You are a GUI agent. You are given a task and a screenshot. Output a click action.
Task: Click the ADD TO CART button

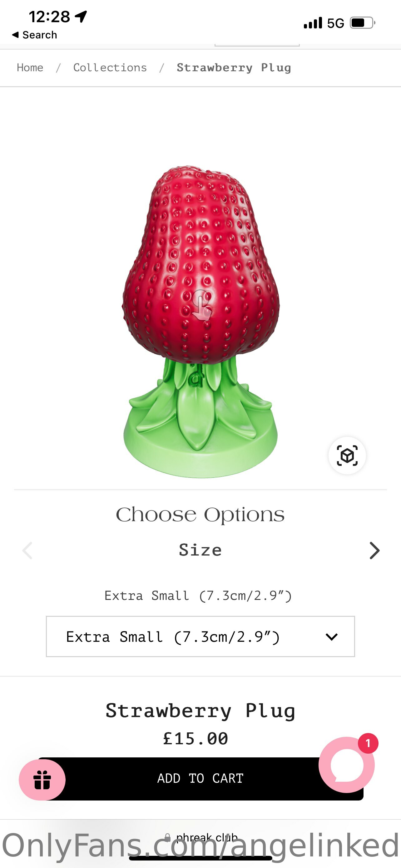201,779
